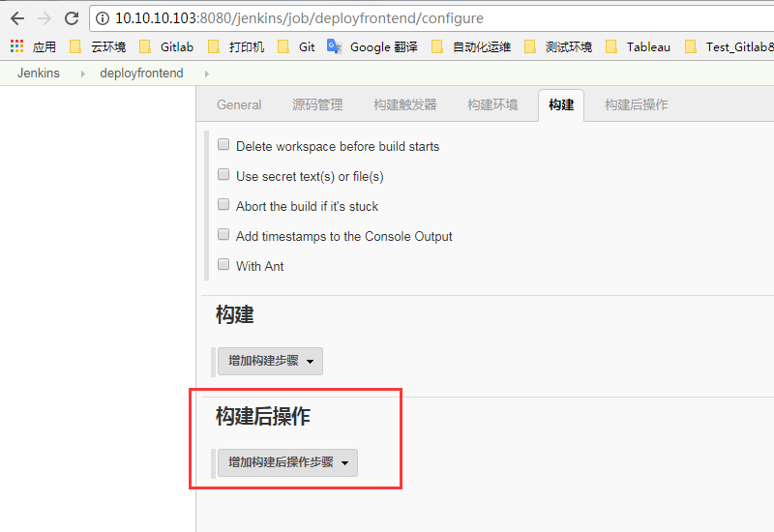Open the 云环境 bookmark folder

[98, 46]
